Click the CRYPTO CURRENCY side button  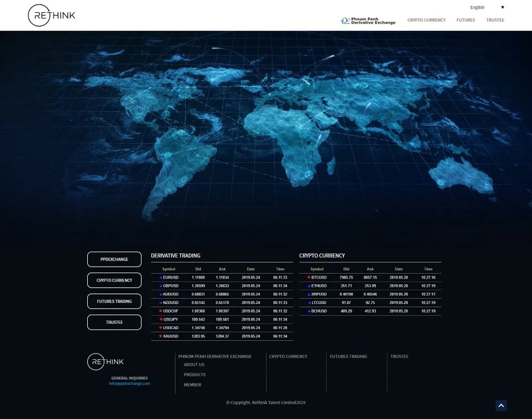[114, 281]
